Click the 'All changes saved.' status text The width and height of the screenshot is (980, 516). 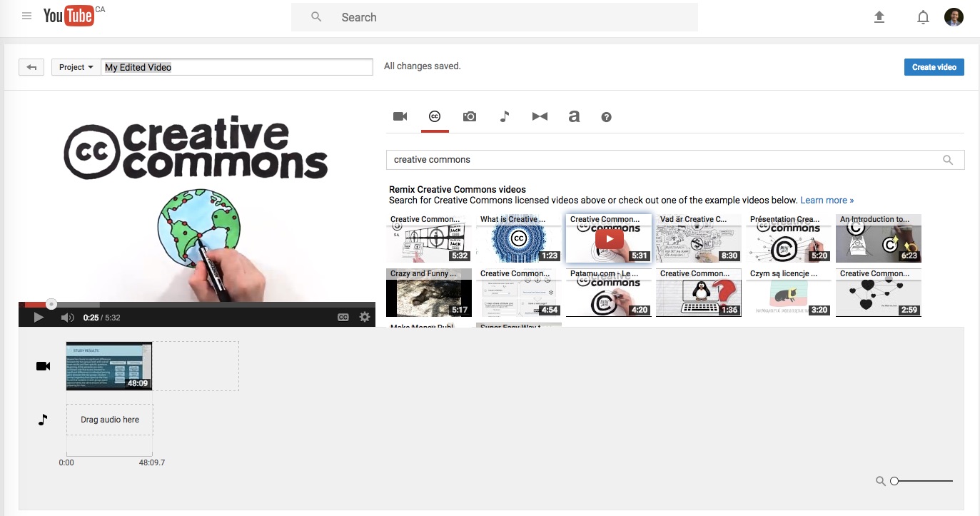(x=423, y=66)
